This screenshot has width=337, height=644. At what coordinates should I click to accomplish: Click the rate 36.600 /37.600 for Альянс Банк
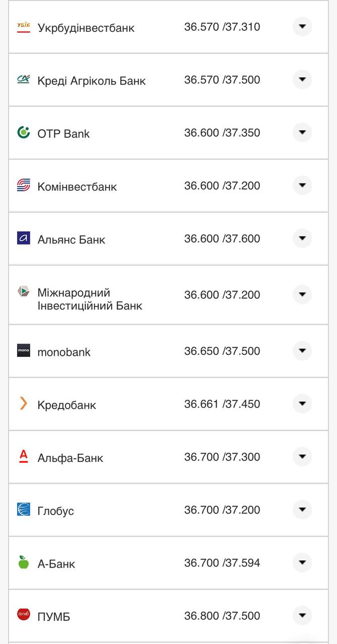tap(223, 238)
